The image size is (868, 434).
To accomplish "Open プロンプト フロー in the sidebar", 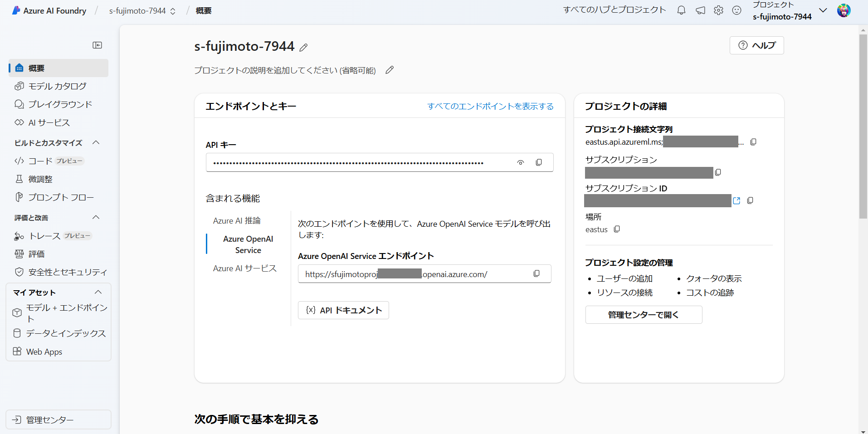I will [x=59, y=197].
